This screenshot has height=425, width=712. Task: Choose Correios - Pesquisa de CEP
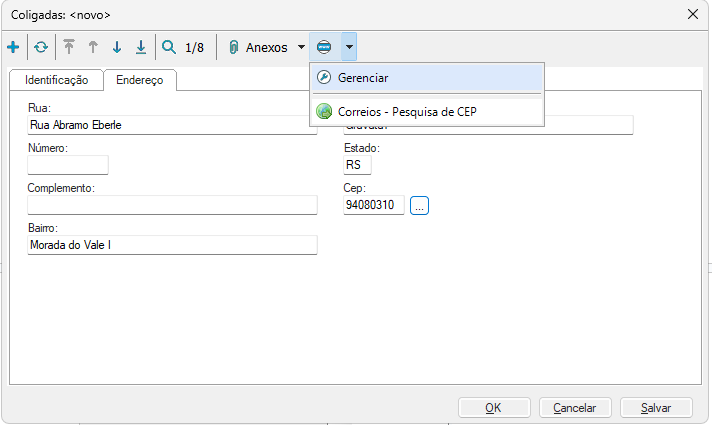click(407, 112)
